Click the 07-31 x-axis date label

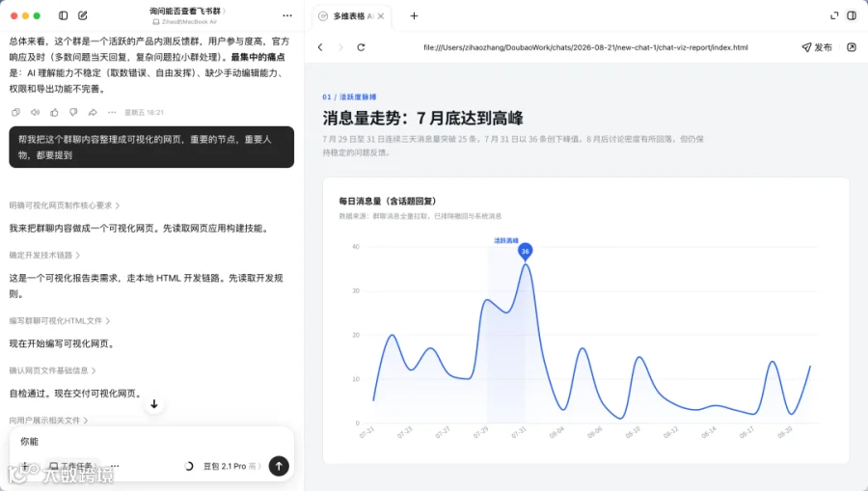point(519,432)
